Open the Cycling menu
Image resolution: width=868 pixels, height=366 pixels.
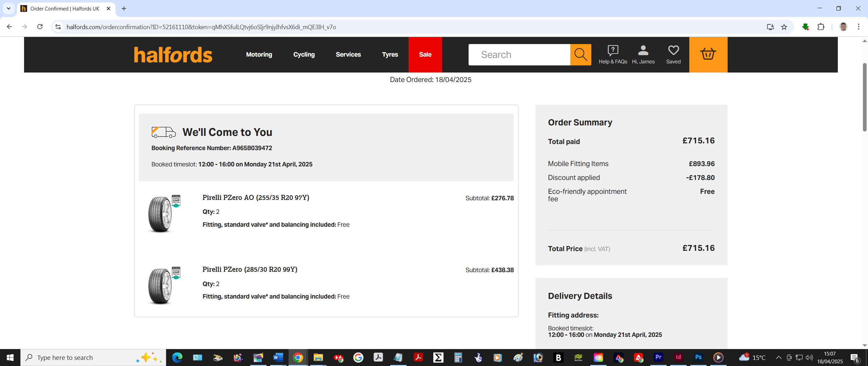pos(304,55)
